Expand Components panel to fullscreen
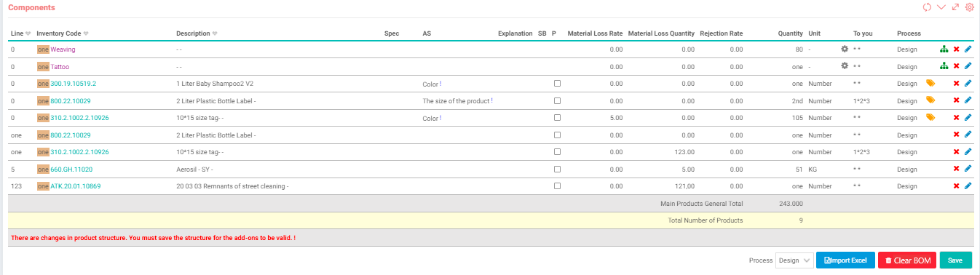This screenshot has height=275, width=980. [955, 7]
